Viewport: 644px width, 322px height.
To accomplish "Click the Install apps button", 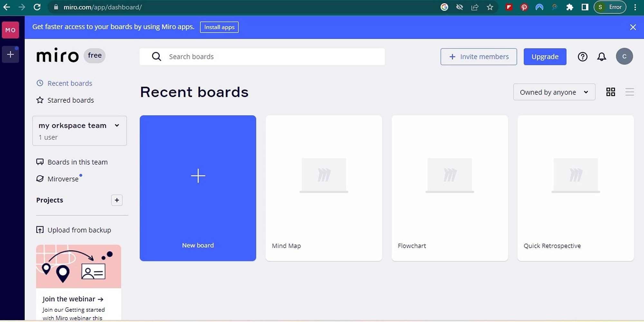I will coord(219,27).
